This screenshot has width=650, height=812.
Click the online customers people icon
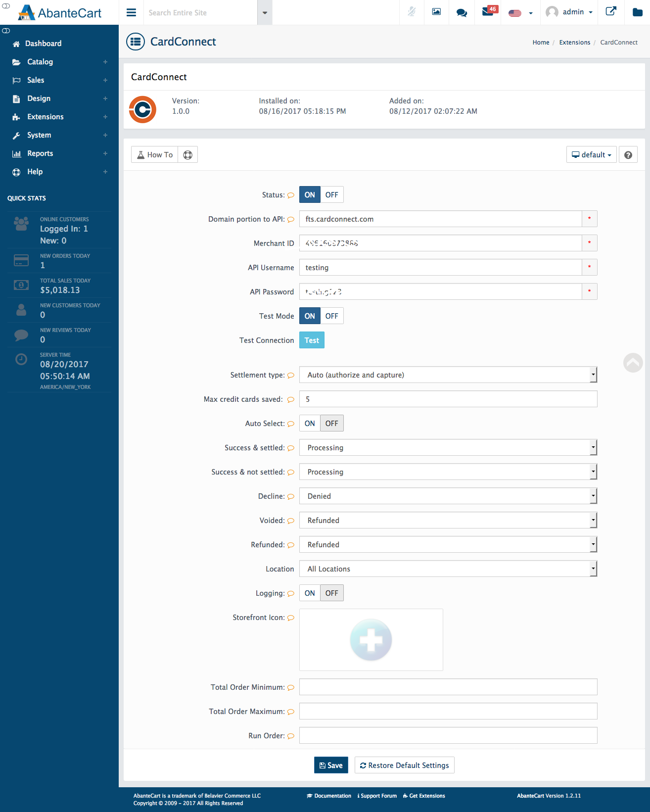pos(21,224)
